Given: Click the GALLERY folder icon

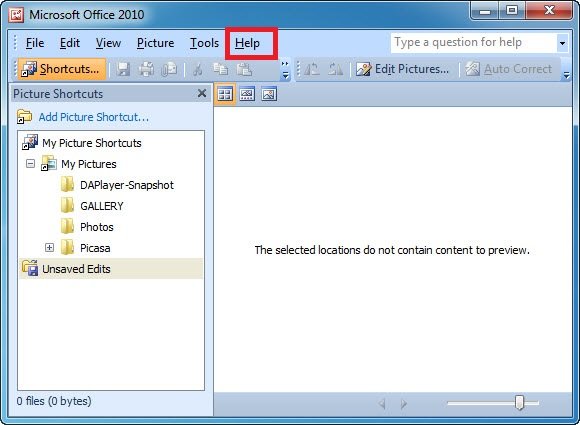Looking at the screenshot, I should (x=67, y=205).
